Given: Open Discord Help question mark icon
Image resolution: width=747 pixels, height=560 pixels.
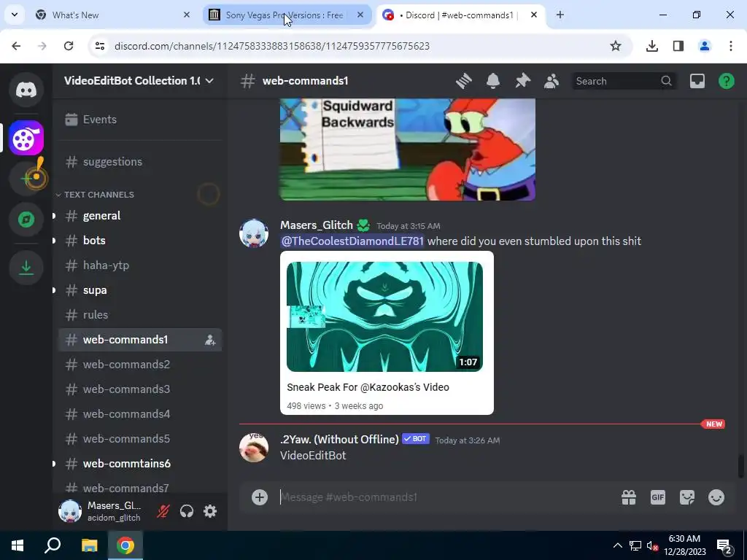Looking at the screenshot, I should click(726, 81).
